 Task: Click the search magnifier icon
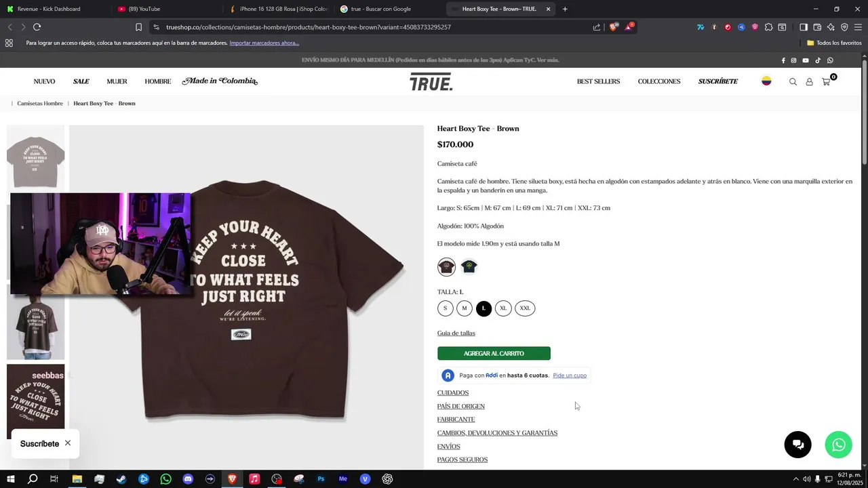coord(793,81)
